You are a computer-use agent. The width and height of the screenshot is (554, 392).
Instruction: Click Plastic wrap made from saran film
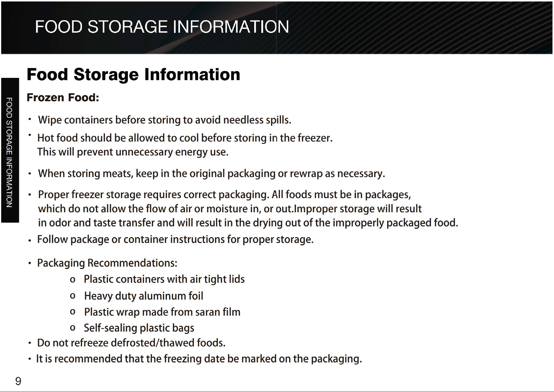coord(162,312)
